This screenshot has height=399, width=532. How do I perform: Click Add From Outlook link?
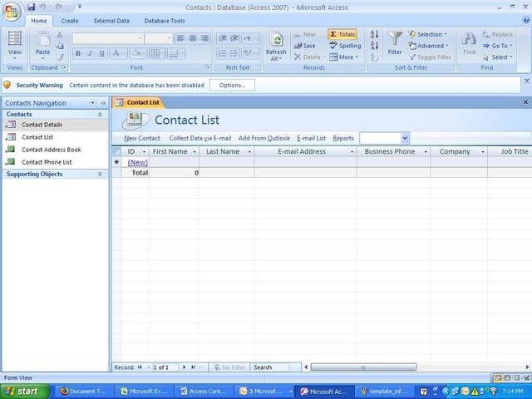pos(264,138)
